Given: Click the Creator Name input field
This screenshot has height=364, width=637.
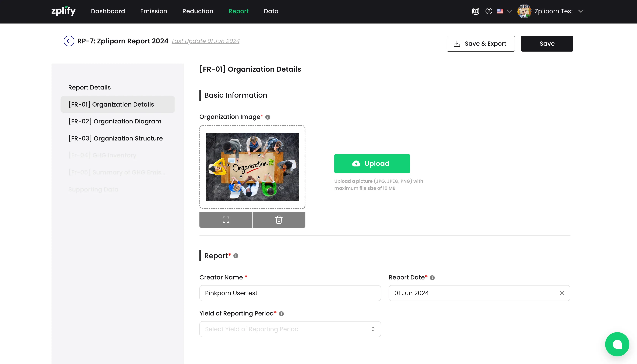Looking at the screenshot, I should 290,293.
